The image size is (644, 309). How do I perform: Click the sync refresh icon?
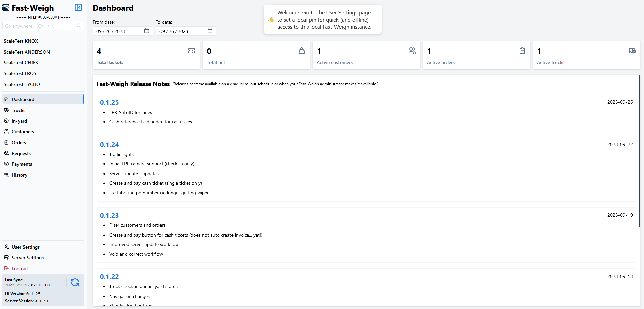click(75, 282)
